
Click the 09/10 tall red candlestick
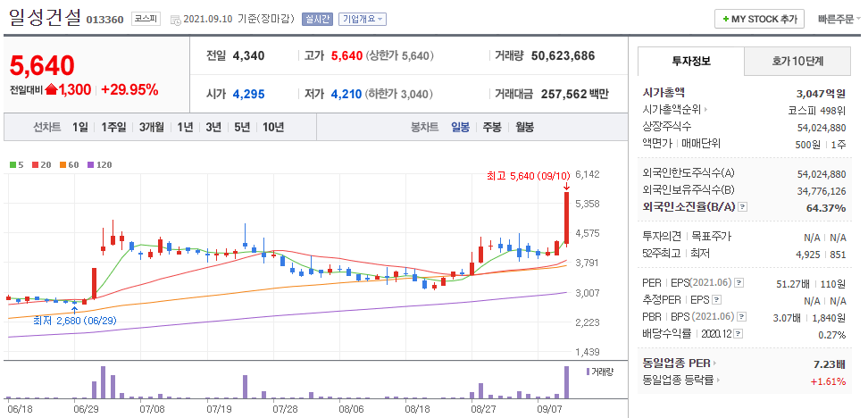coord(566,218)
